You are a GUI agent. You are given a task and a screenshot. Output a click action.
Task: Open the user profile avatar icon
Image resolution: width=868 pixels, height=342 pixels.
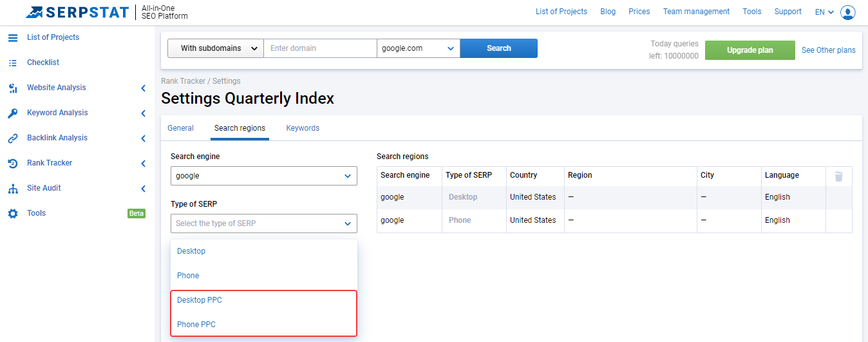(x=848, y=12)
